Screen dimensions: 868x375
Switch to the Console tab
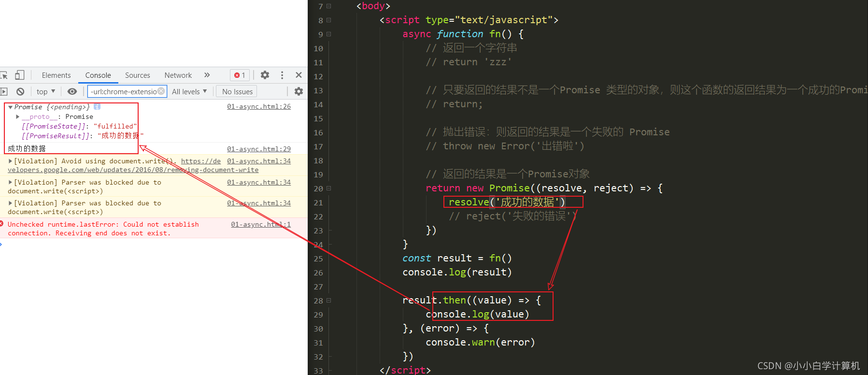click(98, 75)
